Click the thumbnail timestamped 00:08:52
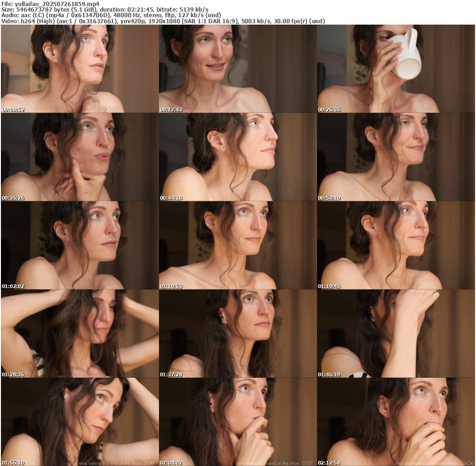 [x=79, y=68]
